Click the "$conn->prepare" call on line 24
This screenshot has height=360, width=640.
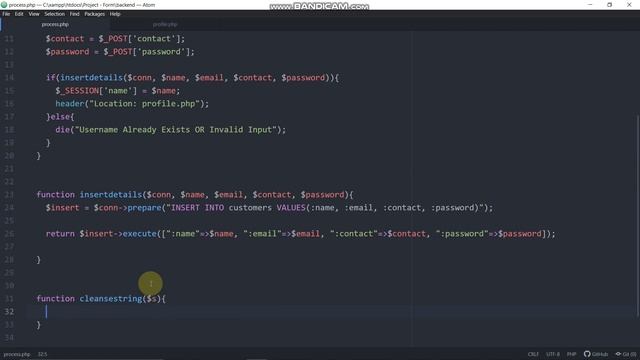pos(127,208)
